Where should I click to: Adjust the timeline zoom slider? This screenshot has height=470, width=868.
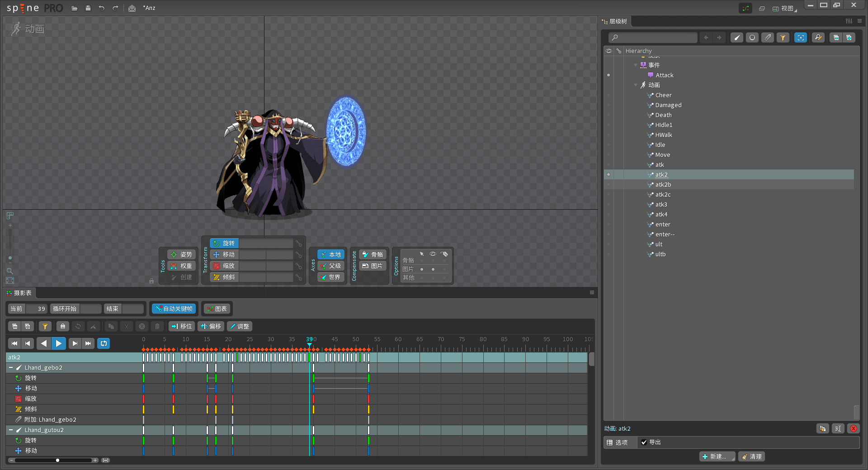coord(57,461)
